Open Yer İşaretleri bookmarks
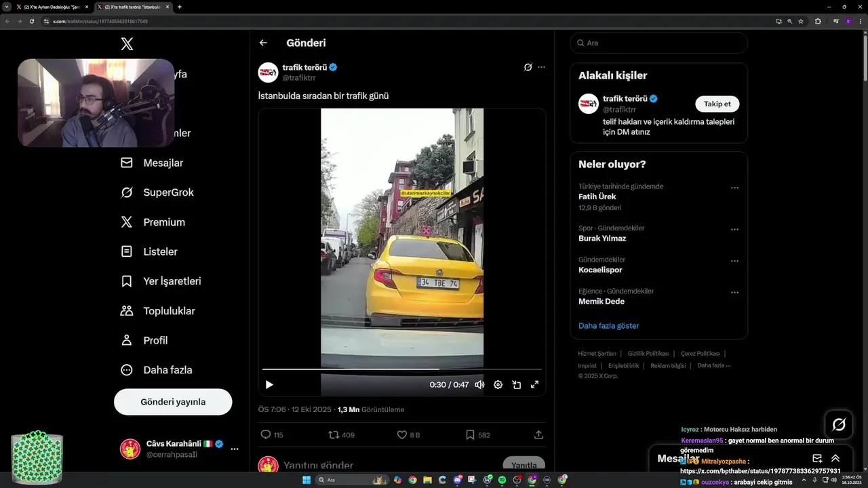868x488 pixels. [161, 281]
